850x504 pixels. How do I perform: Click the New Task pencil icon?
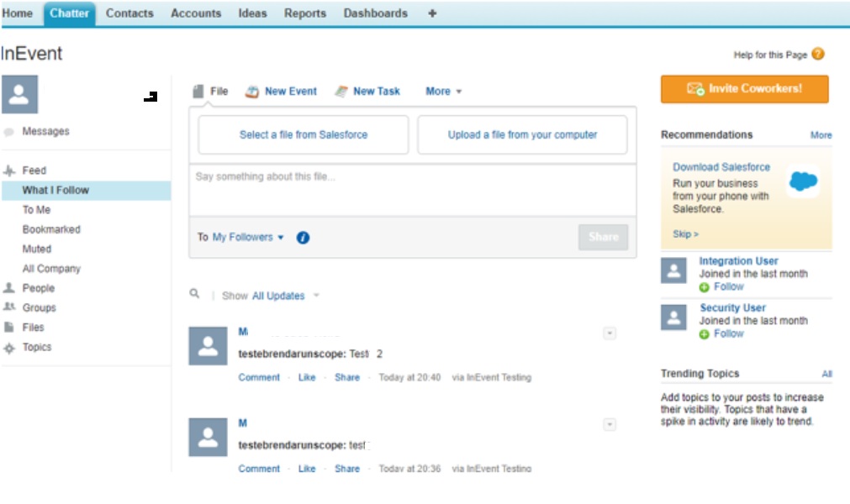[x=341, y=92]
